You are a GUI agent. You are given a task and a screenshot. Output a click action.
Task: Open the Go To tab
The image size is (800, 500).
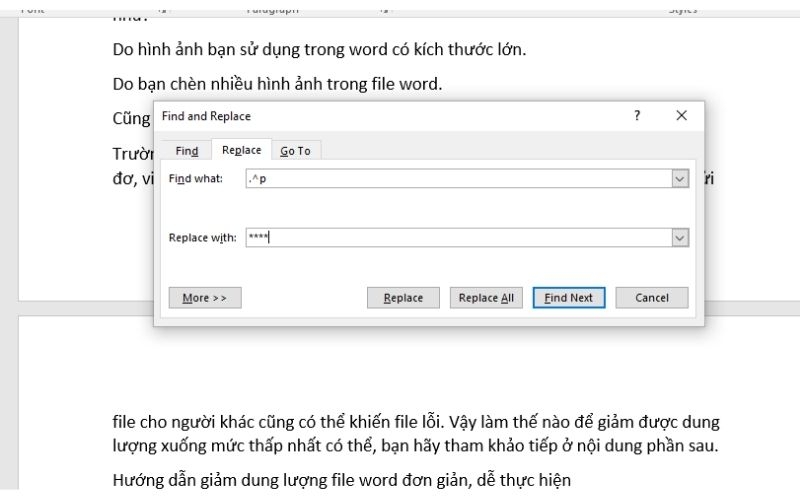(295, 151)
